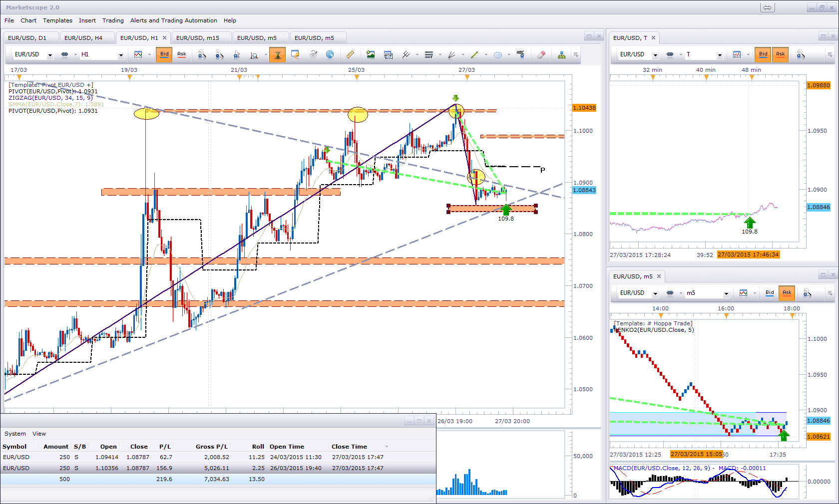Open the View menu in trades panel
Viewport: 839px width, 504px height.
(39, 434)
